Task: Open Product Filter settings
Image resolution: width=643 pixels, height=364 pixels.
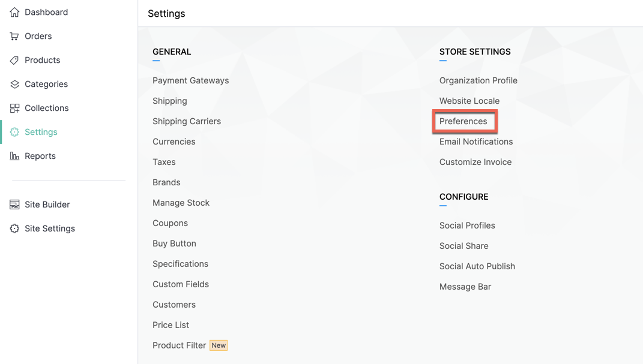Action: [x=179, y=345]
